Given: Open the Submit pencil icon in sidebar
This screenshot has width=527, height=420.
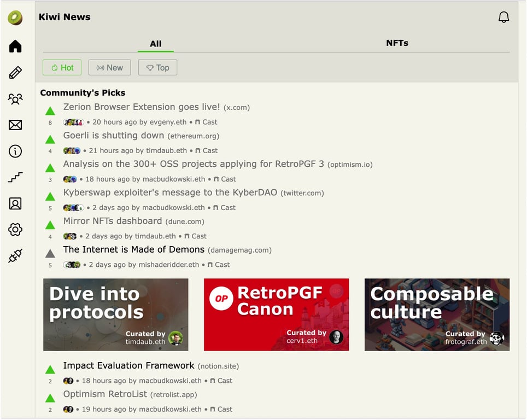Looking at the screenshot, I should coord(15,72).
